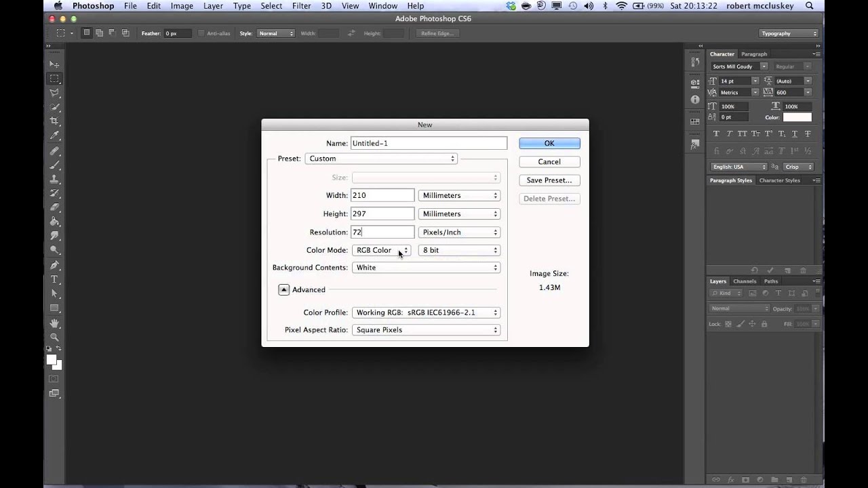
Task: Click the Character Color swatch
Action: [797, 117]
